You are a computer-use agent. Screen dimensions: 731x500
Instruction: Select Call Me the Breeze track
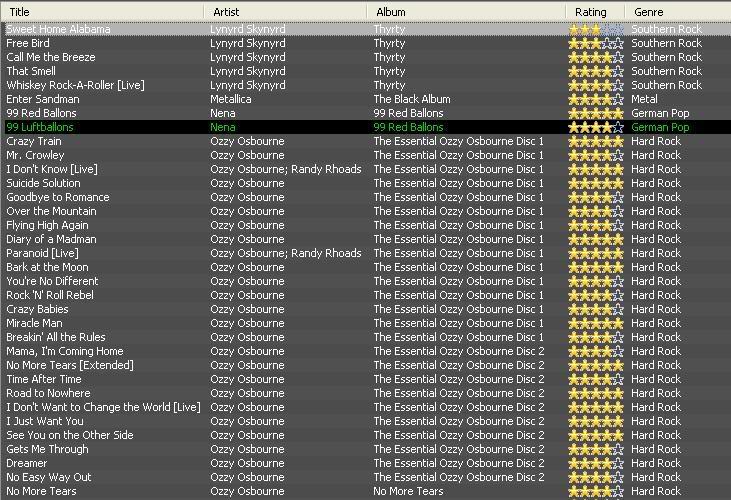pos(51,57)
